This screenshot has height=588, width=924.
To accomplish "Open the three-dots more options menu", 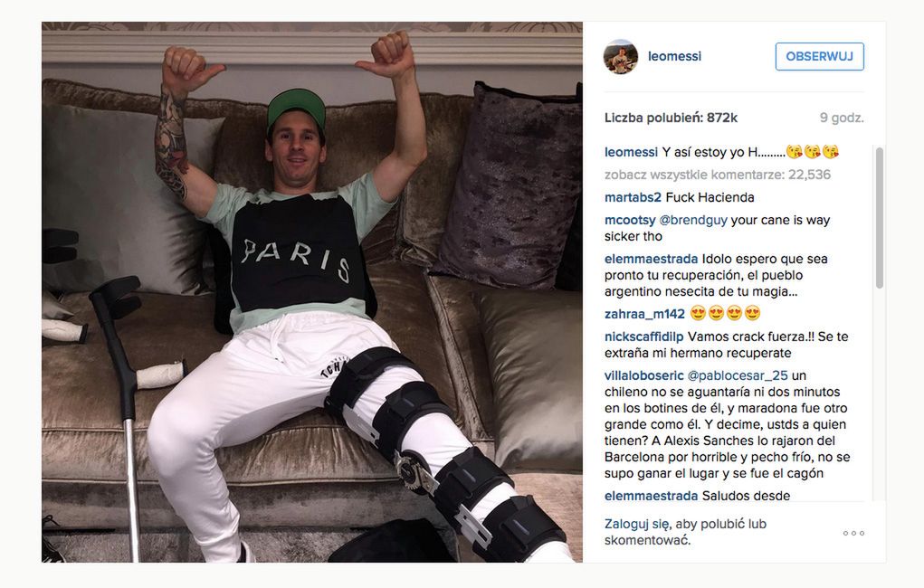I will click(853, 533).
